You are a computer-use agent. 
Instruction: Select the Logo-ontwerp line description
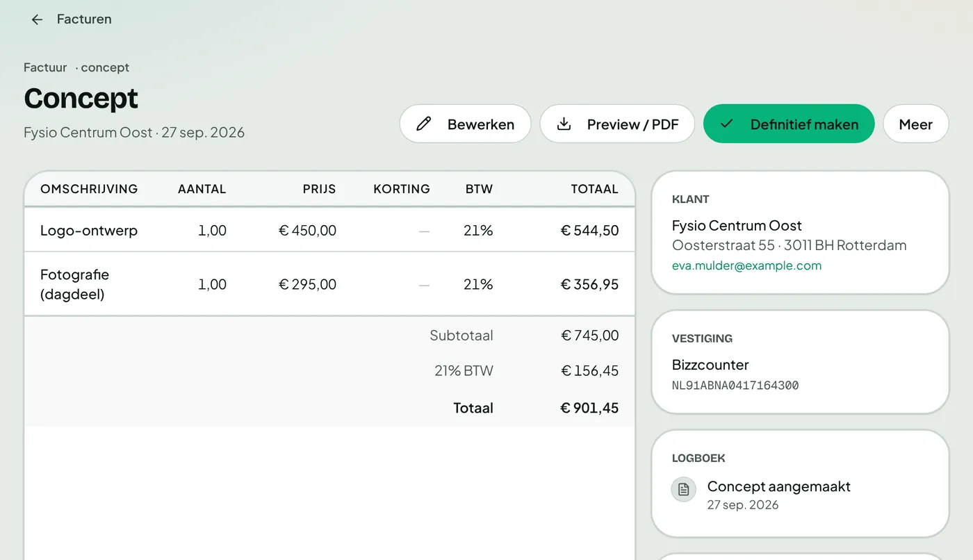(x=89, y=231)
